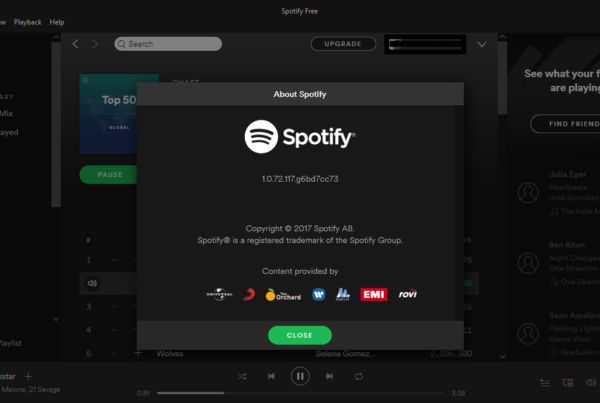Click The Orchard logo
Screen dimensions: 600x403
[x=283, y=295]
